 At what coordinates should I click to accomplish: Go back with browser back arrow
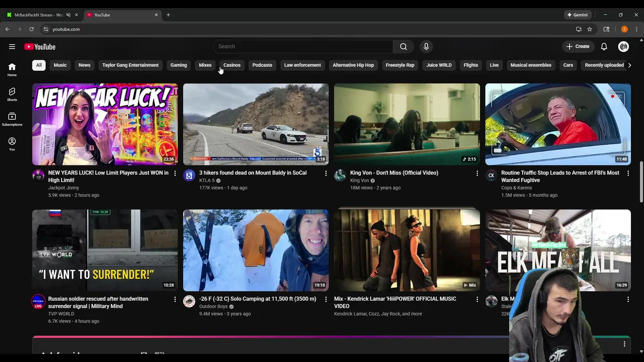pos(8,29)
